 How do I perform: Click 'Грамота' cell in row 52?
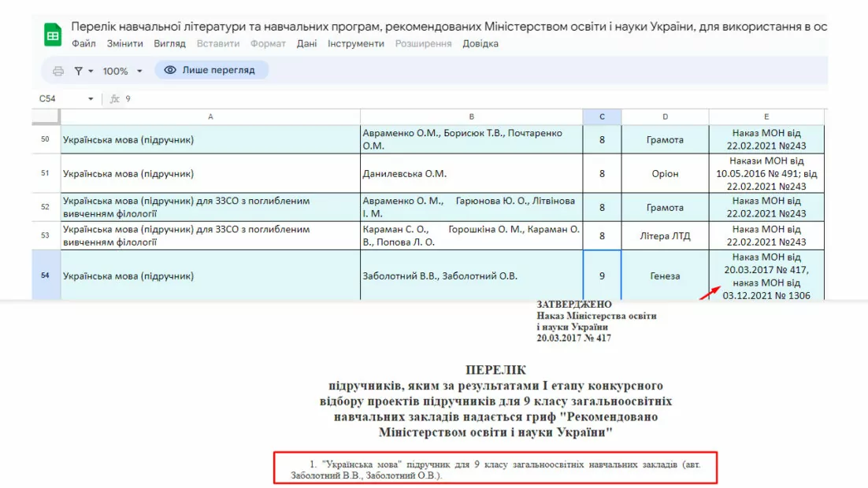point(666,207)
